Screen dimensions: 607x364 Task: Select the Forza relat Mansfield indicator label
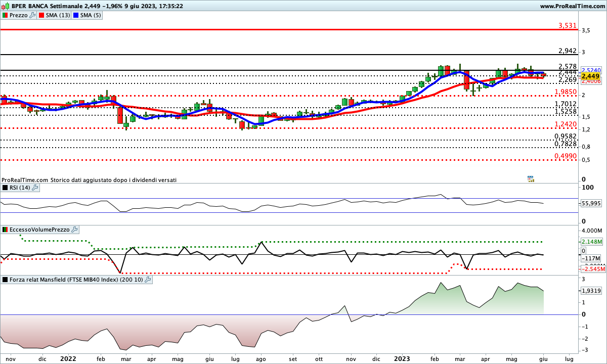pos(76,279)
